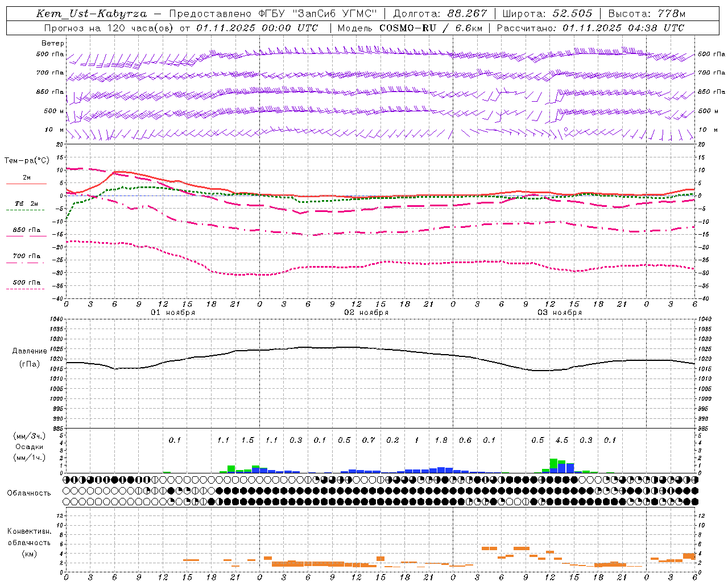Click the 01 ноября date label
This screenshot has height=582, width=728.
(173, 313)
